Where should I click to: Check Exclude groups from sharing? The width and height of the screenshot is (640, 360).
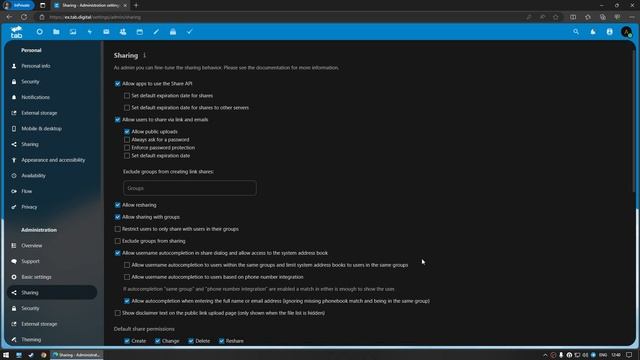(x=118, y=241)
